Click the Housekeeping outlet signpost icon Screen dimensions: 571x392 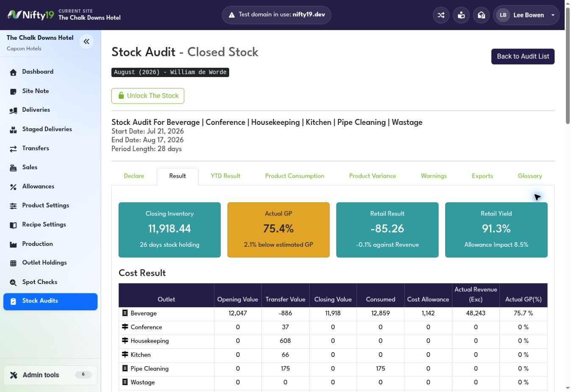[x=125, y=340]
